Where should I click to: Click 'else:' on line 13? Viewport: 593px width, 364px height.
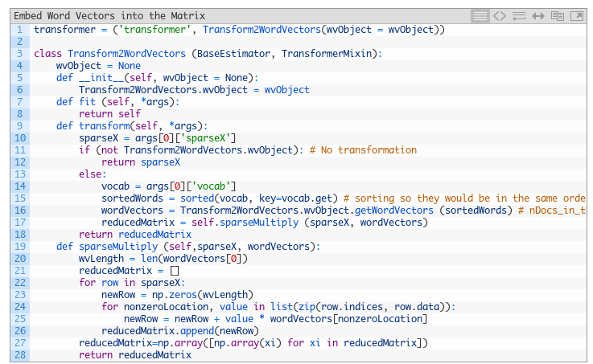[93, 174]
